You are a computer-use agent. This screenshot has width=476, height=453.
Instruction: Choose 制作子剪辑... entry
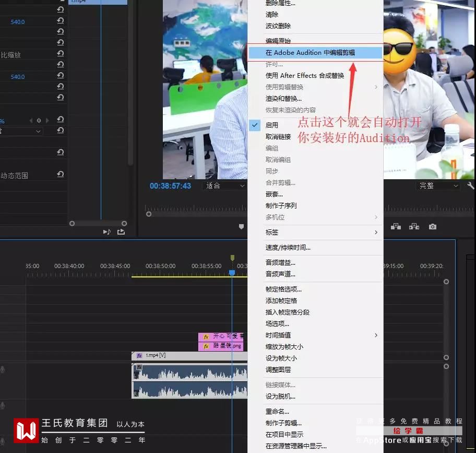pyautogui.click(x=283, y=423)
